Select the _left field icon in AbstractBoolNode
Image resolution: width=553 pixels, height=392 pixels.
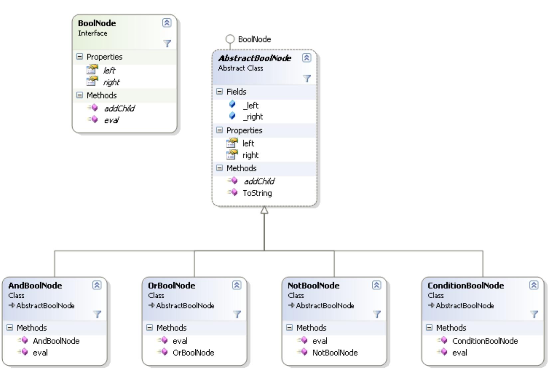[x=232, y=105]
